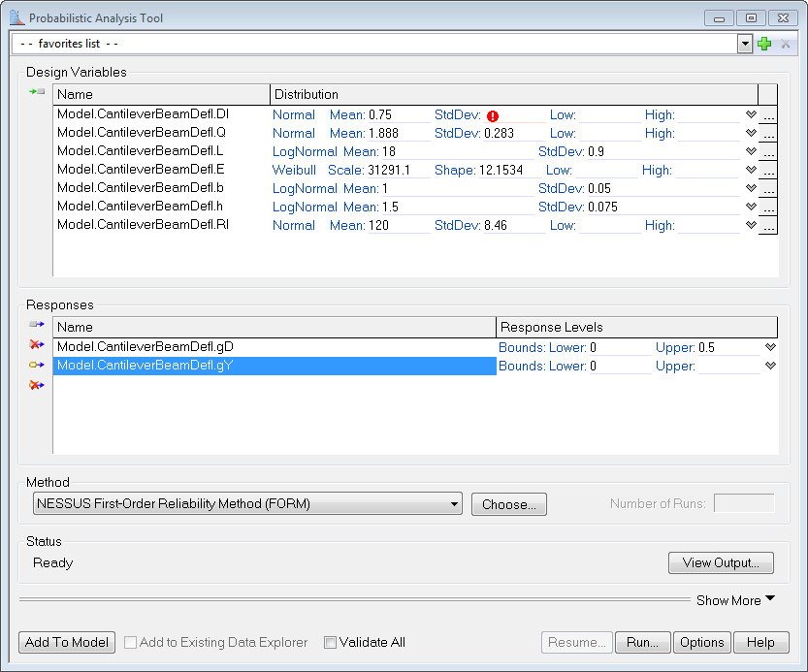This screenshot has width=808, height=672.
Task: Click the yellow arrow icon beside gY response
Action: tap(37, 366)
